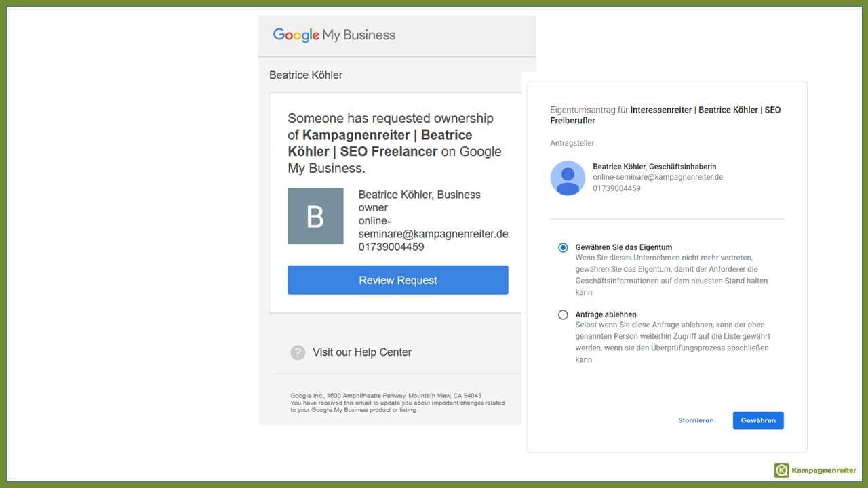Open Visit our Help Center link
868x488 pixels.
(362, 352)
